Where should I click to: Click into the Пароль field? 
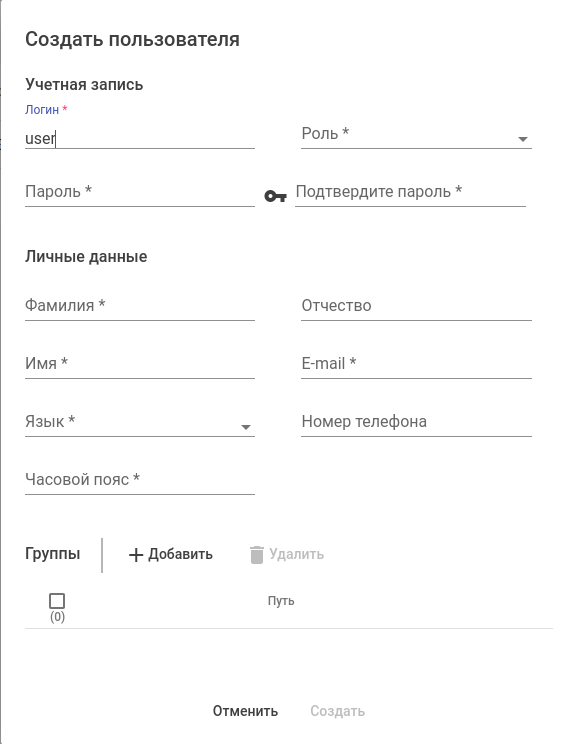coord(139,192)
